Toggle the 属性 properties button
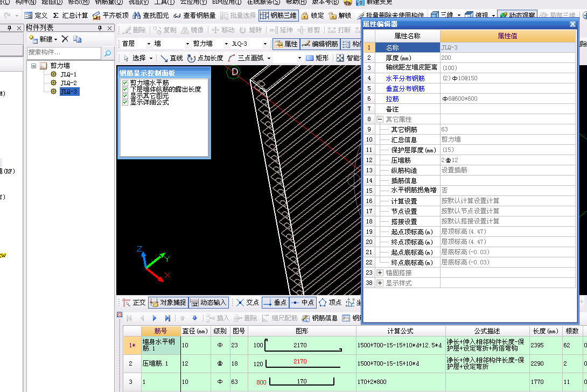 (x=286, y=44)
